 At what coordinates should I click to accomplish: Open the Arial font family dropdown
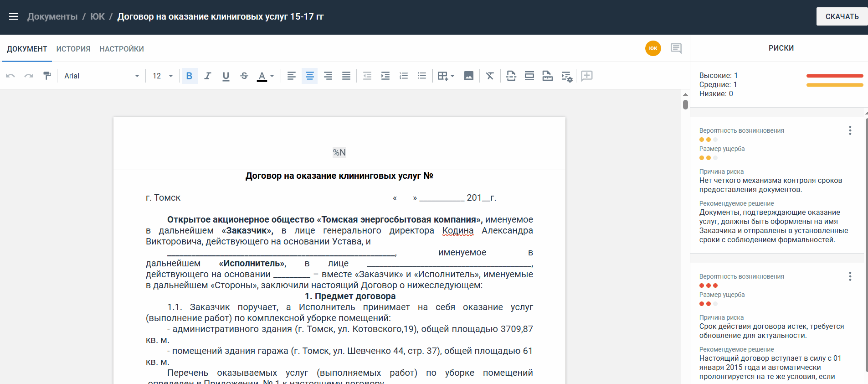click(x=101, y=76)
